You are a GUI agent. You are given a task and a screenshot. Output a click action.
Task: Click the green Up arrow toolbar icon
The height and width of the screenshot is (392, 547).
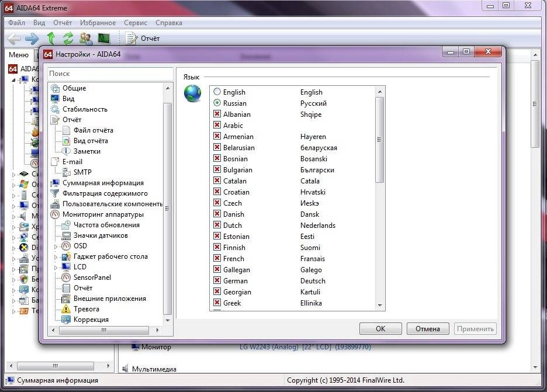(51, 39)
